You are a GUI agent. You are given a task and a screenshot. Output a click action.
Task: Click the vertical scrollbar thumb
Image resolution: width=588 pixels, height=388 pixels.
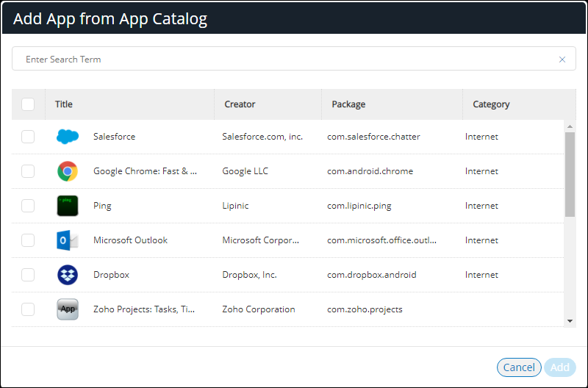coord(570,174)
